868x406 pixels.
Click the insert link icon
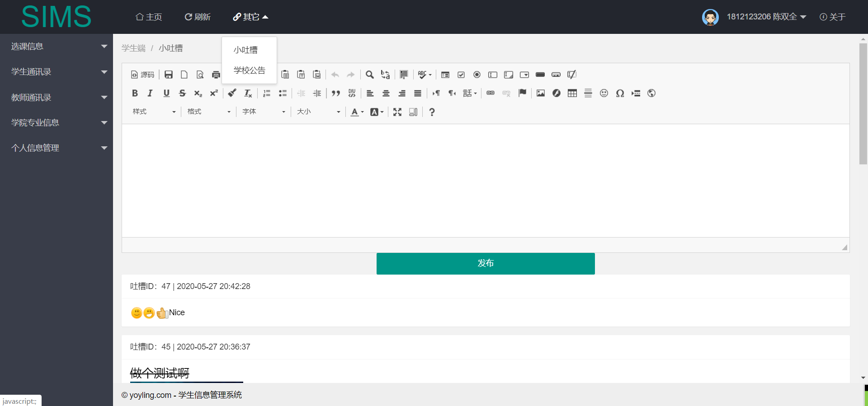[491, 93]
